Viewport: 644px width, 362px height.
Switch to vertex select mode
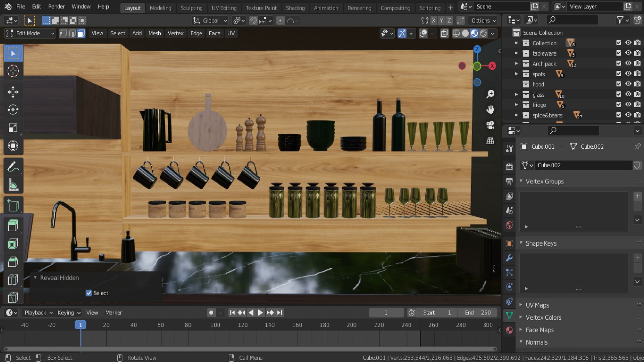click(x=63, y=33)
